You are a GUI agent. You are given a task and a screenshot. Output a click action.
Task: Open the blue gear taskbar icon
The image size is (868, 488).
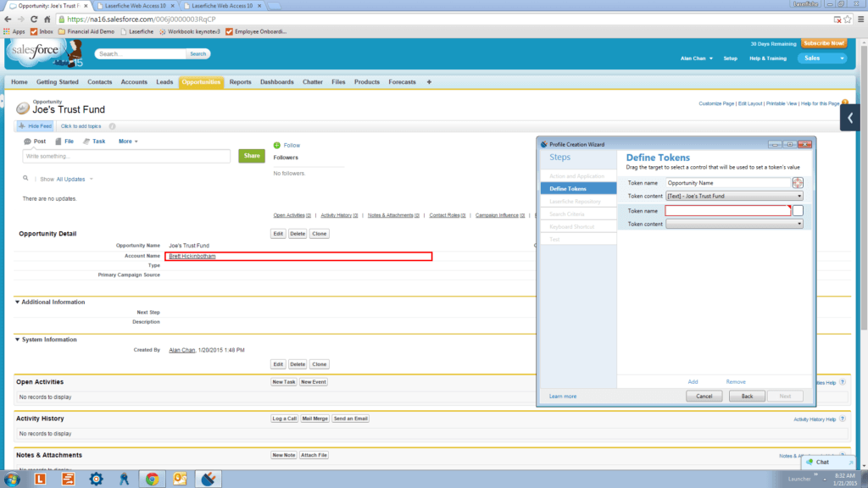click(x=97, y=480)
